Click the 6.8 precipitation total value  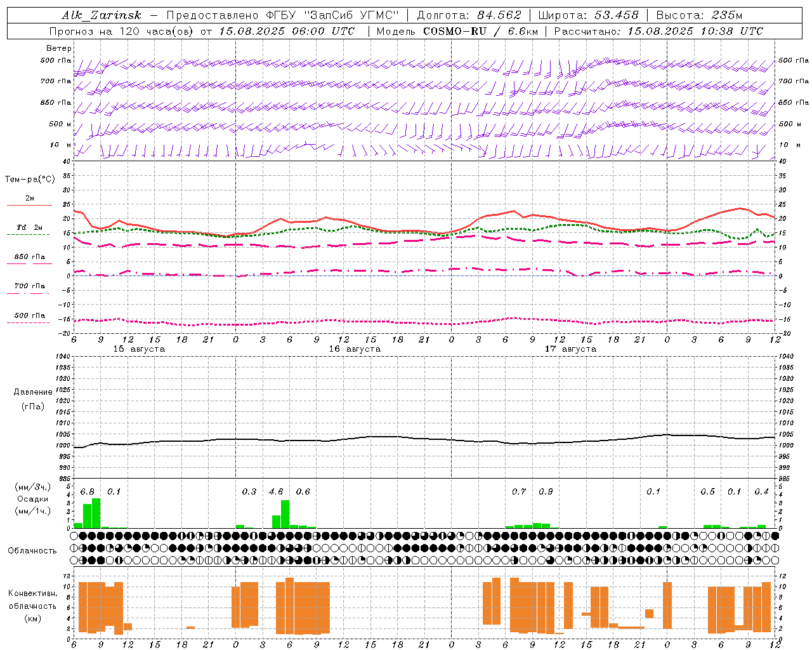tap(88, 492)
